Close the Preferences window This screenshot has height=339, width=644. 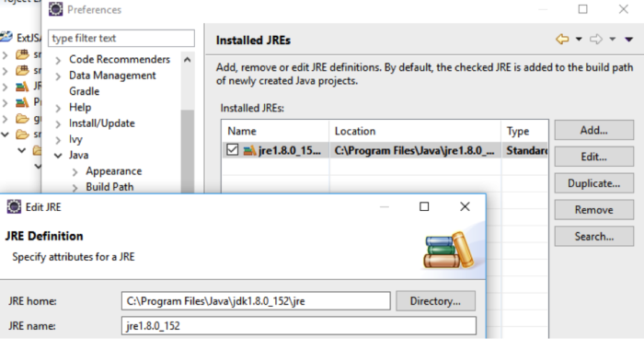(624, 9)
